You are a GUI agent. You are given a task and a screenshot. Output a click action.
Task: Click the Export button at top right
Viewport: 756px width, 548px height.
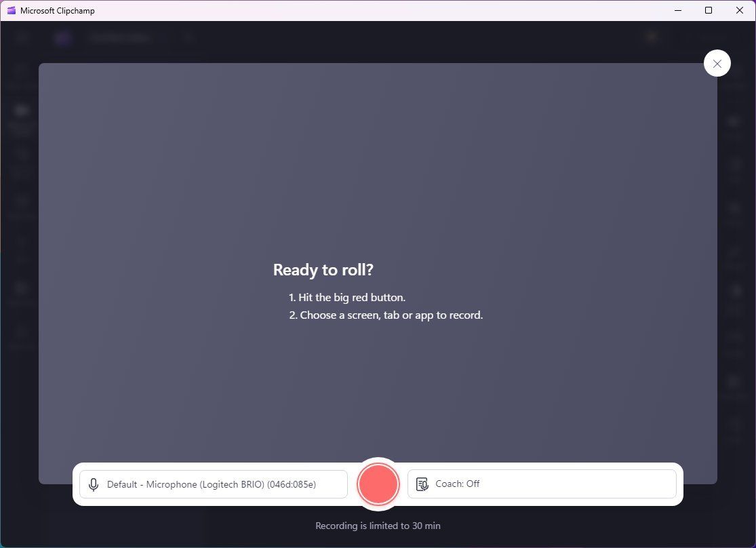tap(715, 37)
